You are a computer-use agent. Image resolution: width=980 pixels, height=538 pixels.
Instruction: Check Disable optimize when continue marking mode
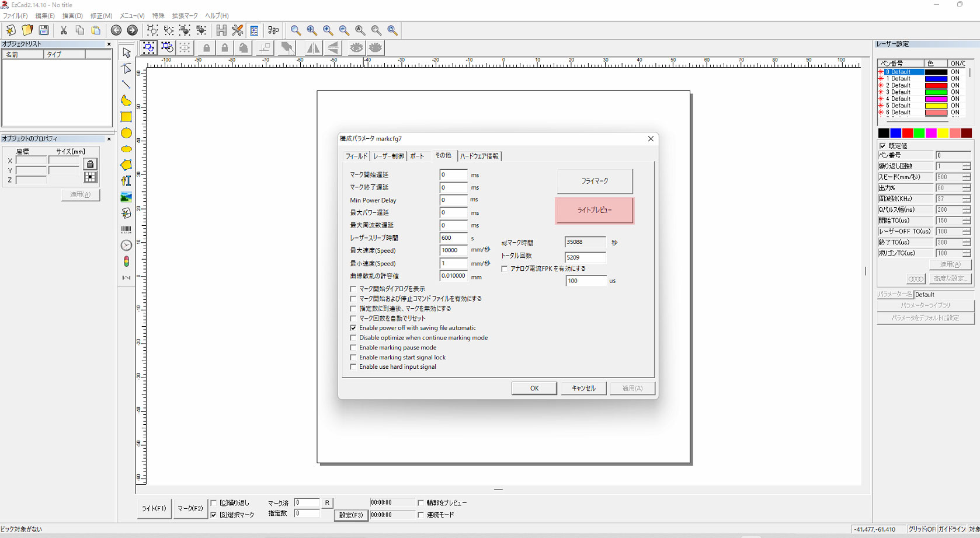pyautogui.click(x=353, y=338)
